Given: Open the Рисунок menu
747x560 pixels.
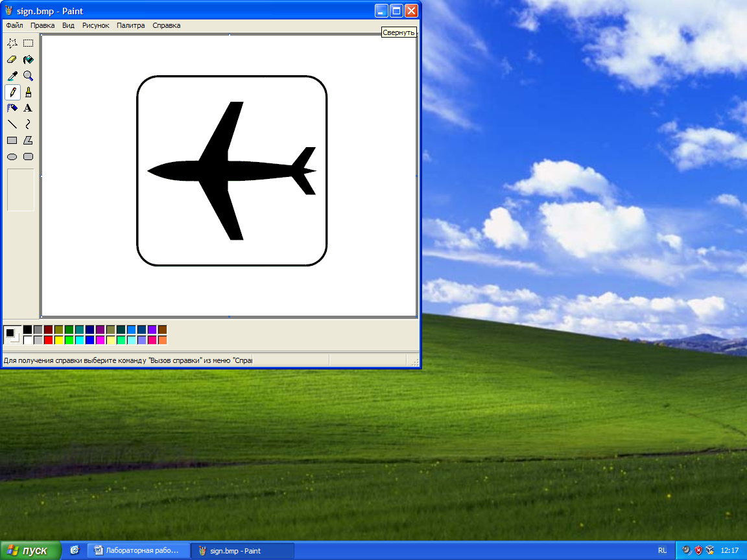Looking at the screenshot, I should click(96, 25).
